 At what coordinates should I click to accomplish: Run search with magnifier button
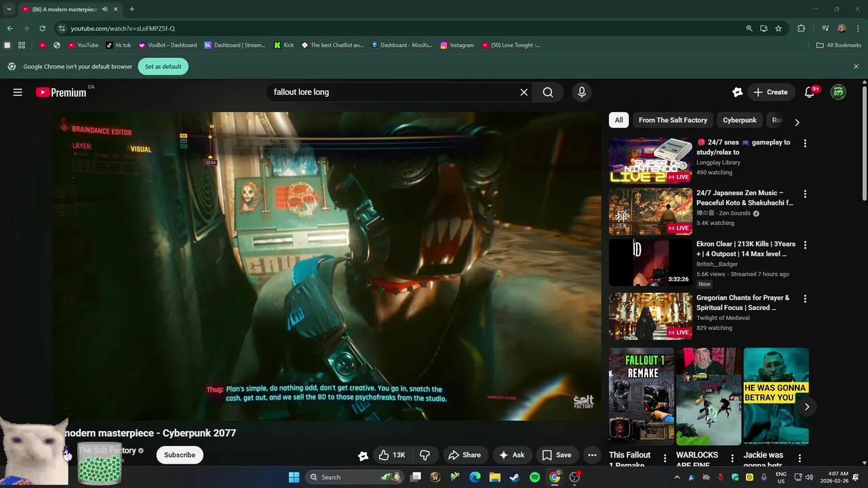click(x=548, y=92)
